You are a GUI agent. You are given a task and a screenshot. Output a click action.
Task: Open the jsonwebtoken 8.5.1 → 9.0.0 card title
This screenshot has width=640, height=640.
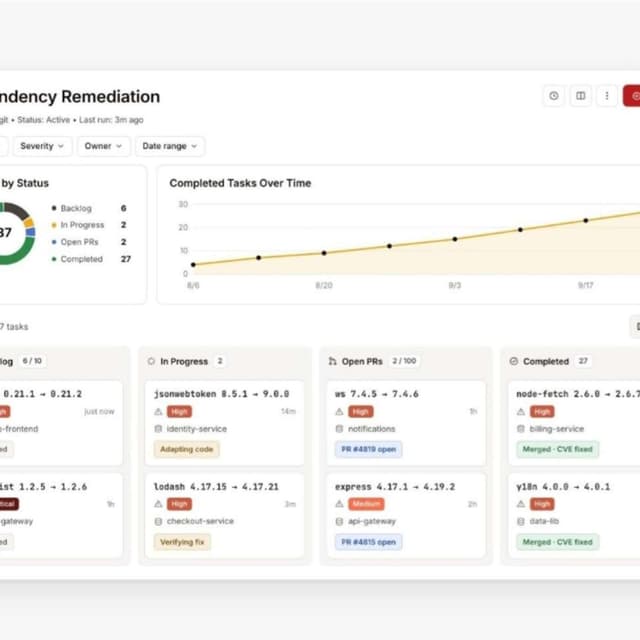[222, 394]
